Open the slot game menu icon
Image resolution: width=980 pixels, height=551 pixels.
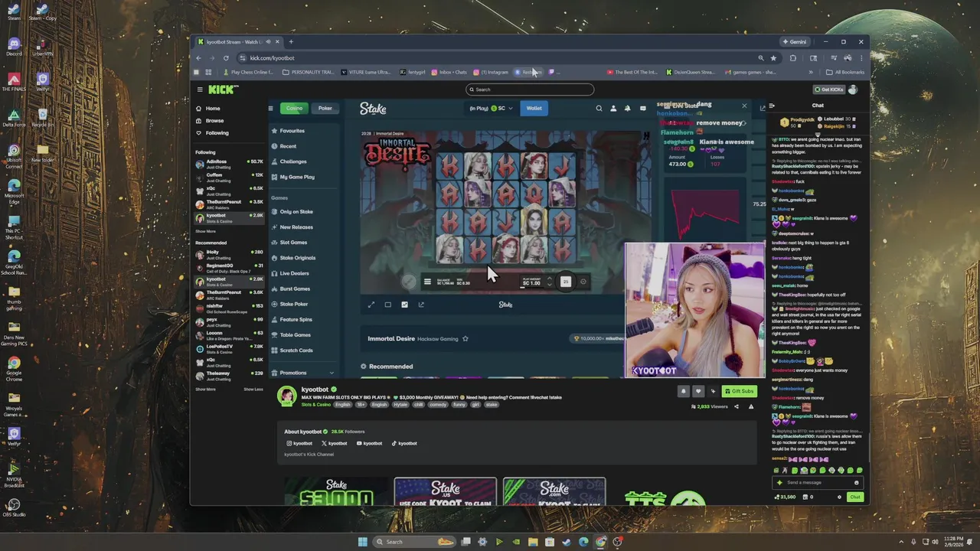[427, 282]
